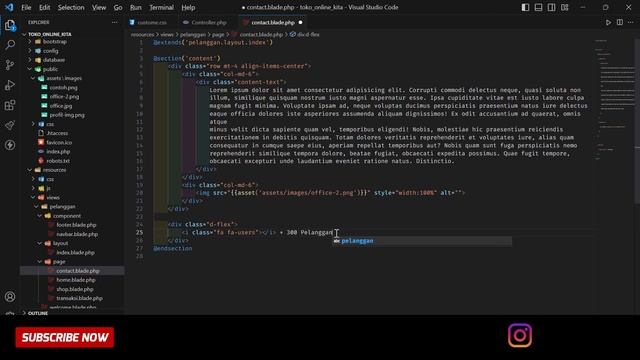This screenshot has width=640, height=360.
Task: Click the lightning bolt activity bar icon
Action: [x=10, y=145]
